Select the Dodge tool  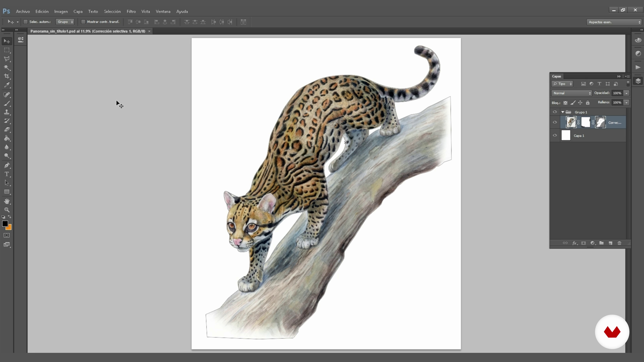click(7, 156)
